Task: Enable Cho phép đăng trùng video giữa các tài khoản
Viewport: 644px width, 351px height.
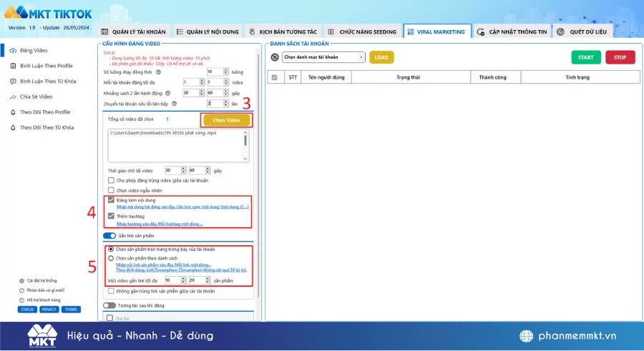Action: [x=111, y=180]
